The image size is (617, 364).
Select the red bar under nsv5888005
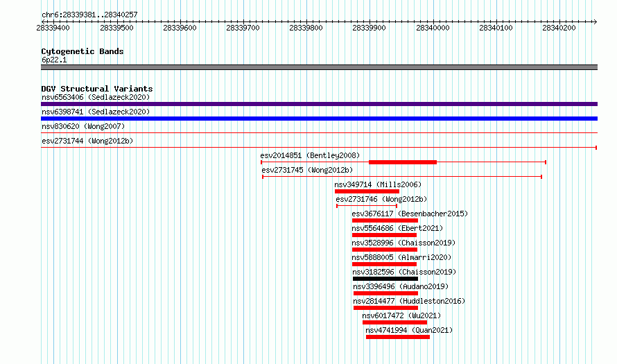click(x=385, y=264)
